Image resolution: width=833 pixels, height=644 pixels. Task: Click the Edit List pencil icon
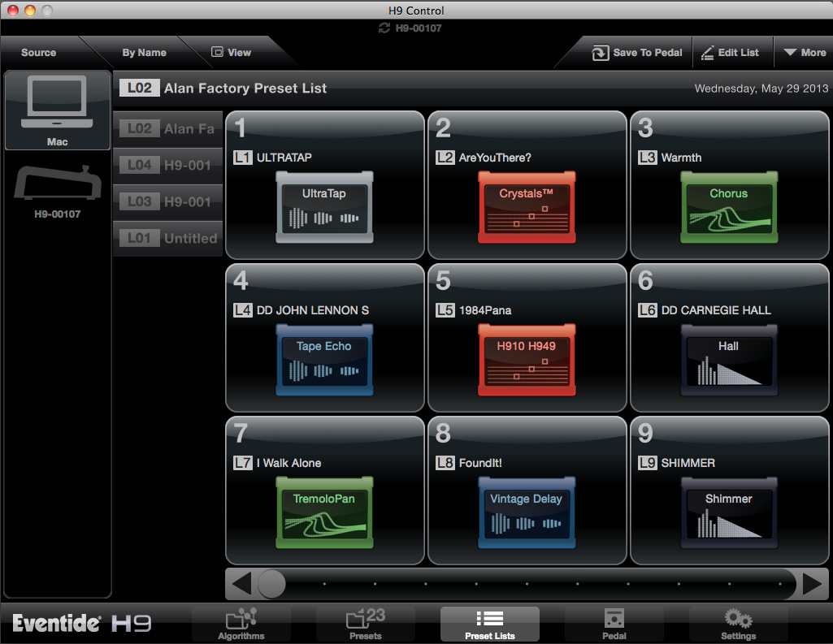point(707,53)
